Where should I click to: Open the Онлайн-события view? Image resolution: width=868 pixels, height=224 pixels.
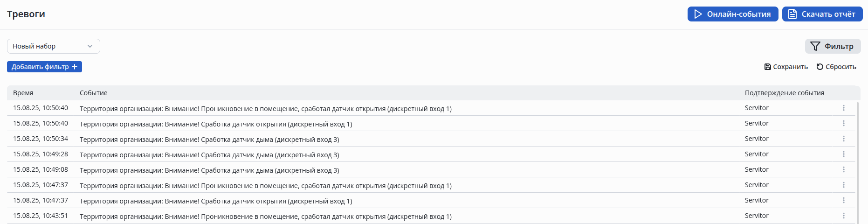pyautogui.click(x=732, y=14)
